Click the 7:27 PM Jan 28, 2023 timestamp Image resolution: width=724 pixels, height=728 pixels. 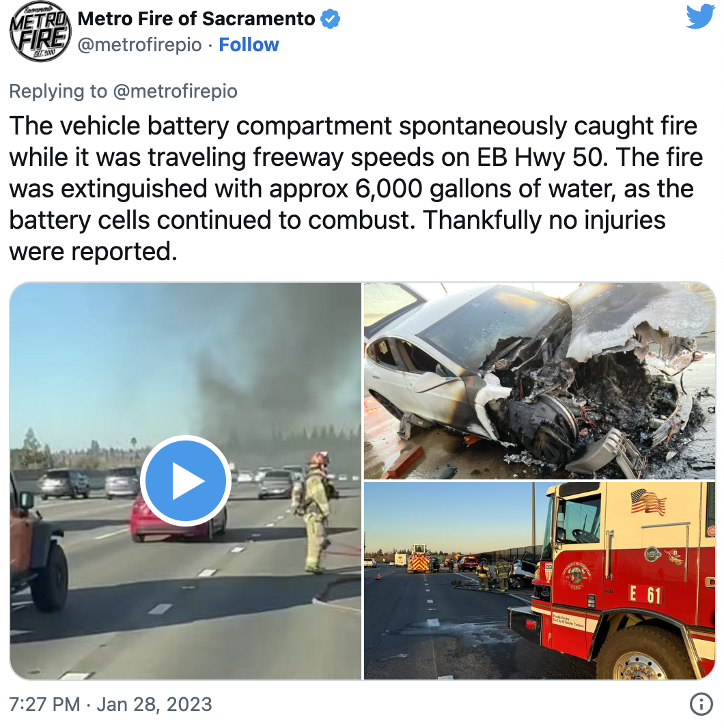point(111,704)
